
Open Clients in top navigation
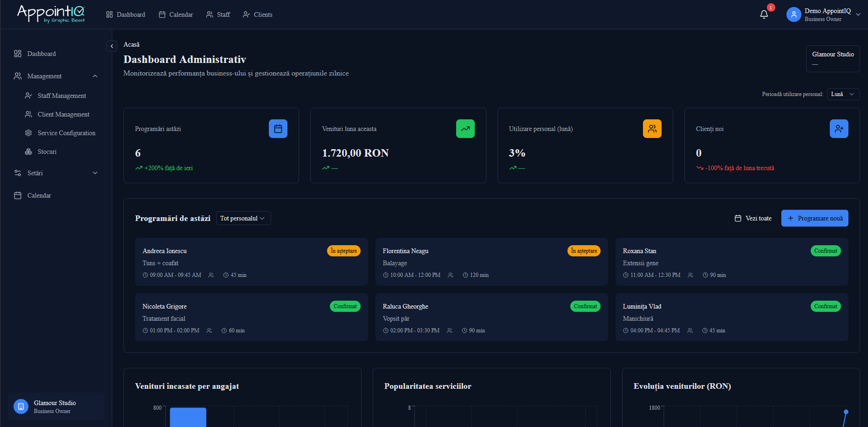click(x=258, y=14)
